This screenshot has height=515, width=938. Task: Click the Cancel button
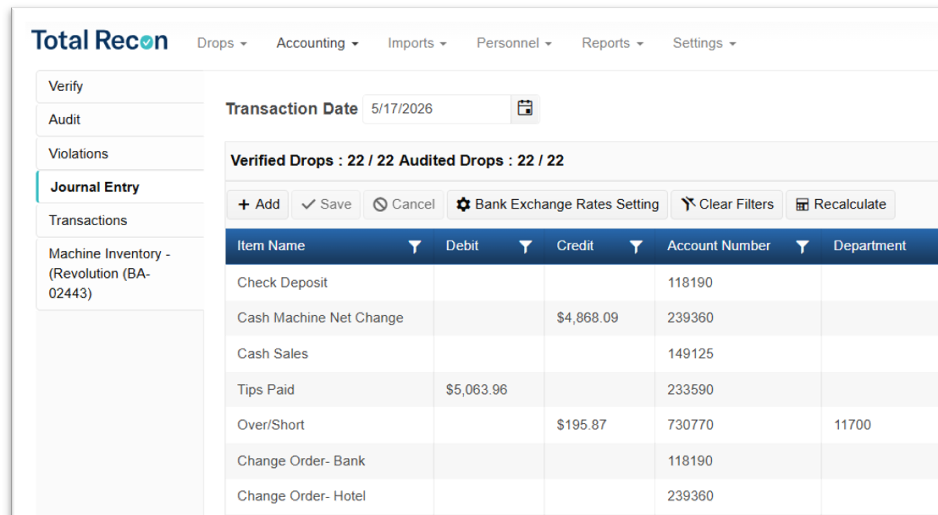[x=404, y=205]
